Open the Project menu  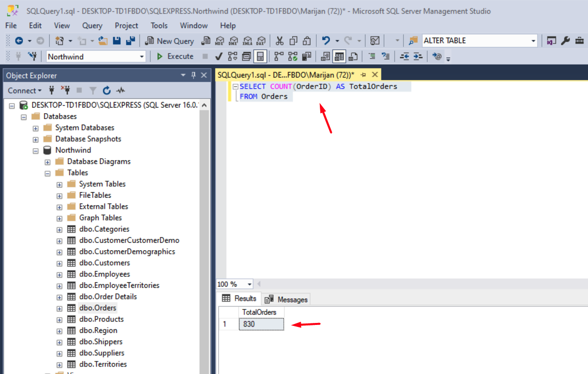[x=126, y=26]
